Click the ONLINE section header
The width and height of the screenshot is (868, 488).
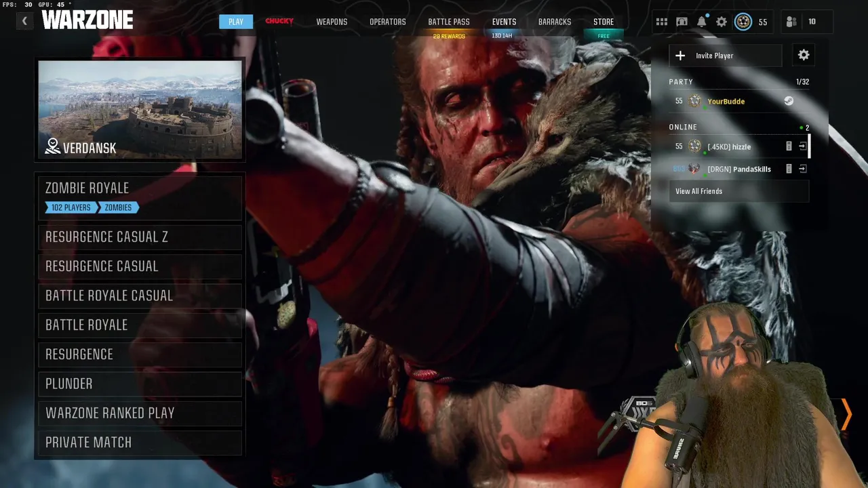coord(683,127)
